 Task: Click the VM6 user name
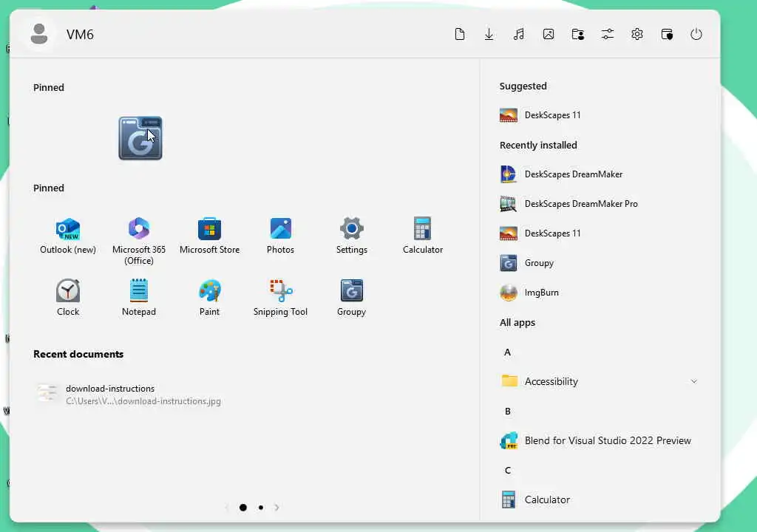point(80,35)
